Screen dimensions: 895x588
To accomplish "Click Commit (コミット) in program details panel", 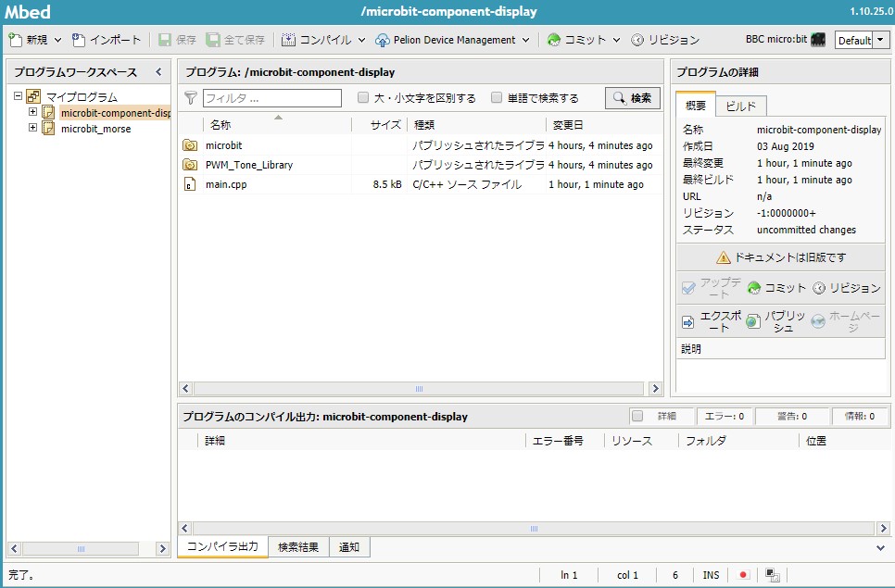I will (x=776, y=288).
